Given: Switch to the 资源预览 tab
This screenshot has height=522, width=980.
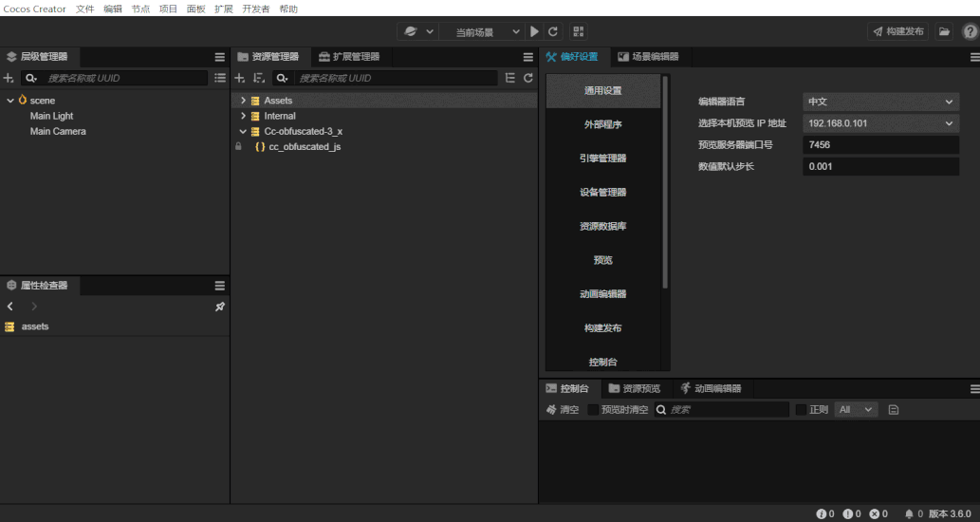Looking at the screenshot, I should tap(635, 389).
